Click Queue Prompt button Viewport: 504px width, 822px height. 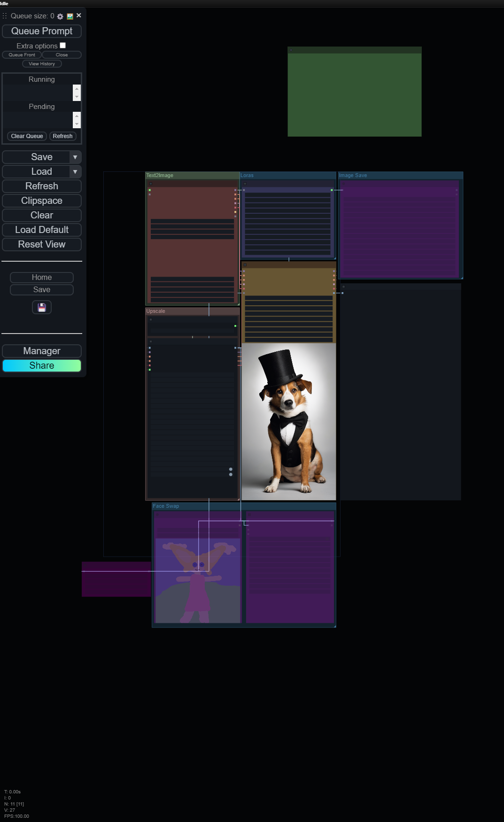coord(42,31)
